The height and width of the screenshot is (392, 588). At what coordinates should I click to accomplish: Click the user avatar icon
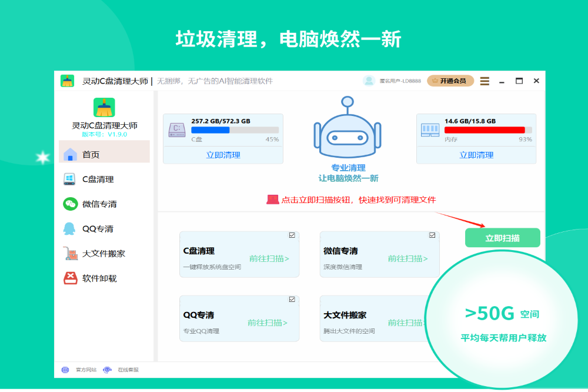(x=369, y=81)
